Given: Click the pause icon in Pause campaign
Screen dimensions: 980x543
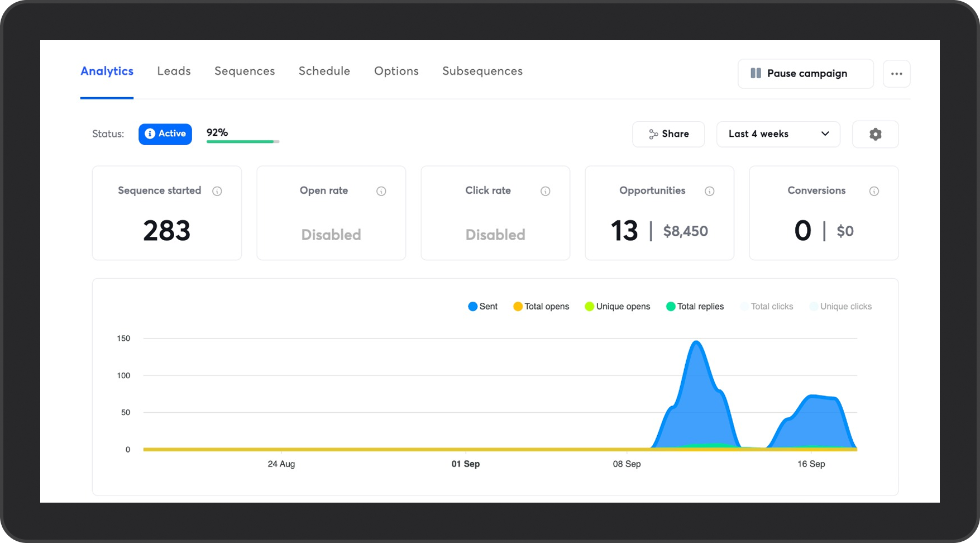Looking at the screenshot, I should point(756,73).
